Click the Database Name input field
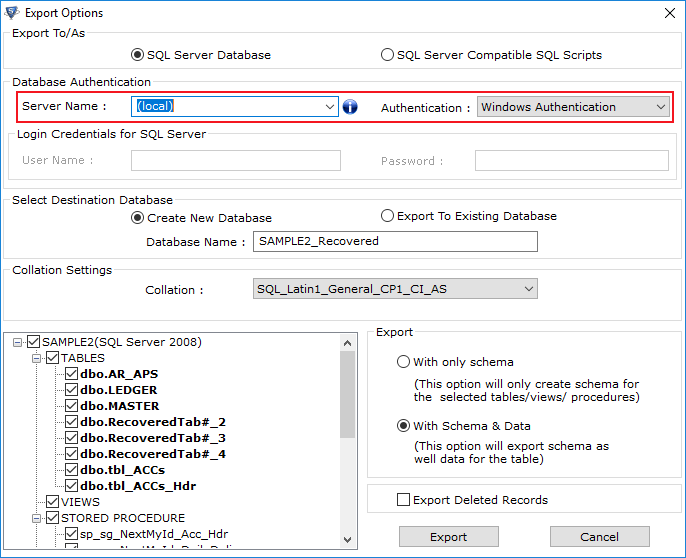 395,241
